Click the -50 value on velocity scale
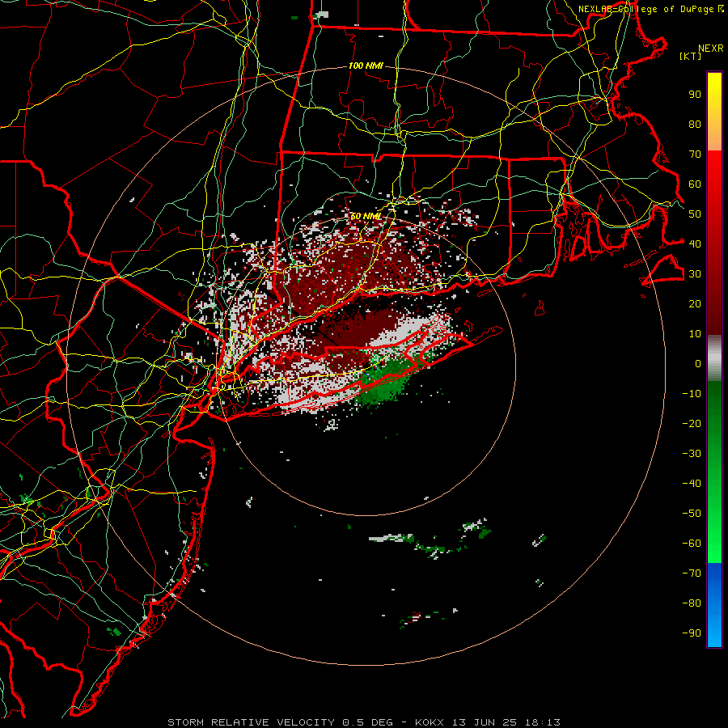Image resolution: width=728 pixels, height=728 pixels. (692, 514)
